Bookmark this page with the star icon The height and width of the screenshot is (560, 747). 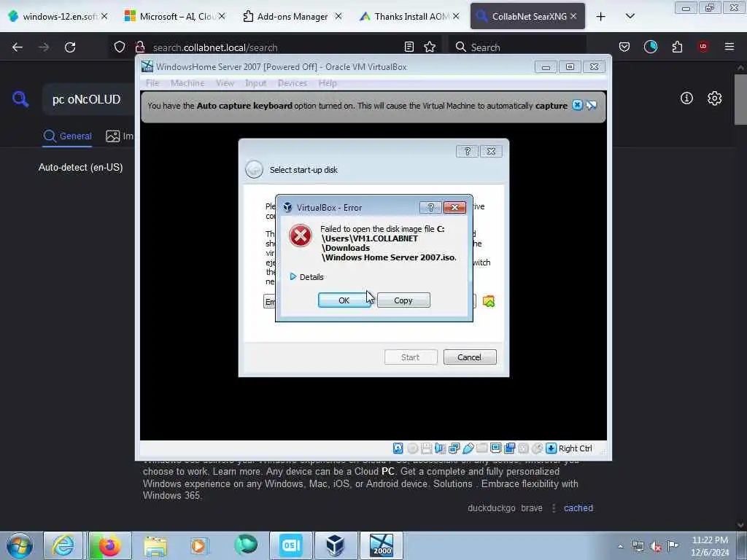tap(430, 47)
